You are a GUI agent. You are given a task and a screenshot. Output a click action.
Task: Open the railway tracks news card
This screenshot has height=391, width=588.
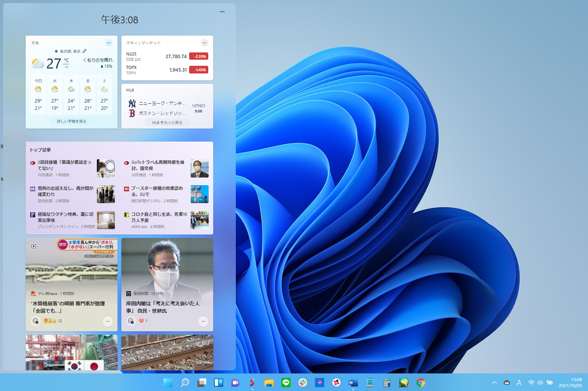click(x=167, y=352)
